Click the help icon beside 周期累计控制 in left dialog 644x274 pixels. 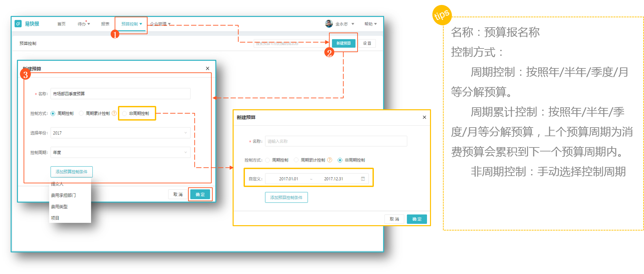[114, 113]
